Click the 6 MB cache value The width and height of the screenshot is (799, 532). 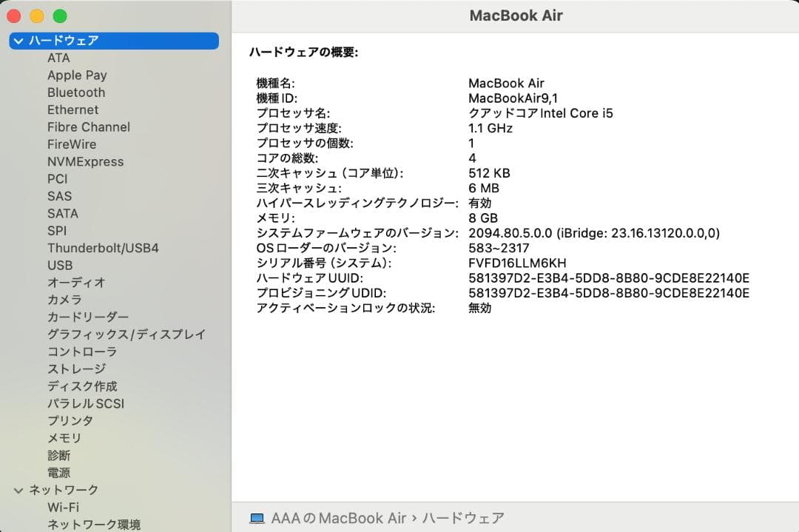click(484, 188)
